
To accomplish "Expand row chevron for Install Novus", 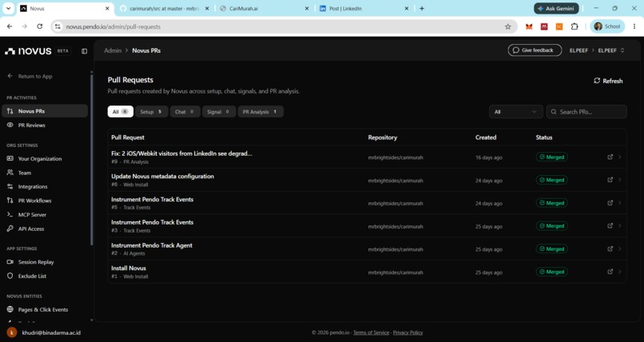I will click(x=620, y=272).
